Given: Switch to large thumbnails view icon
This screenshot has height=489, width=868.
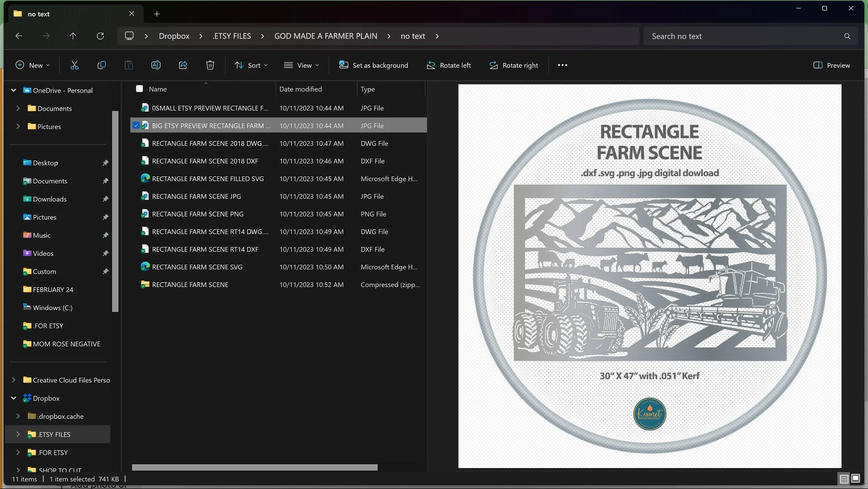Looking at the screenshot, I should (x=856, y=479).
